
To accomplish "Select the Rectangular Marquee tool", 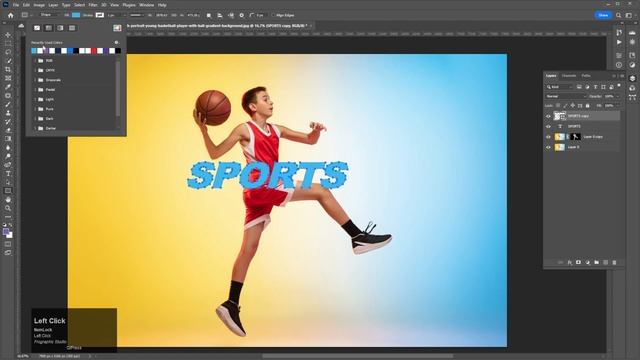I will point(8,43).
